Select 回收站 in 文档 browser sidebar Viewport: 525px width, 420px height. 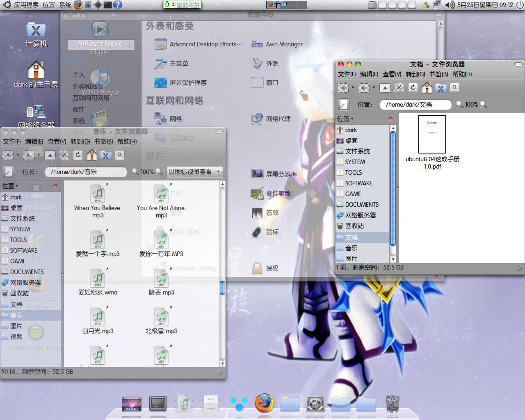point(362,226)
